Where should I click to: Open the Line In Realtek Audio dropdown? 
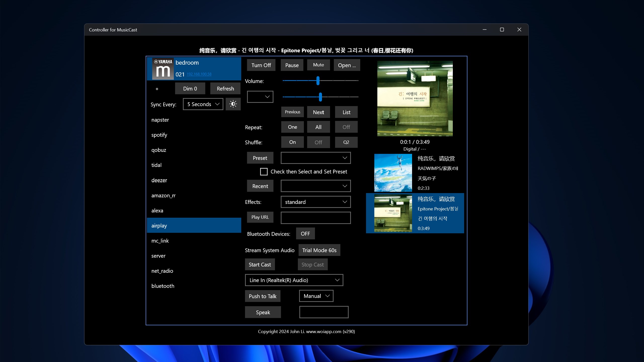click(x=294, y=280)
